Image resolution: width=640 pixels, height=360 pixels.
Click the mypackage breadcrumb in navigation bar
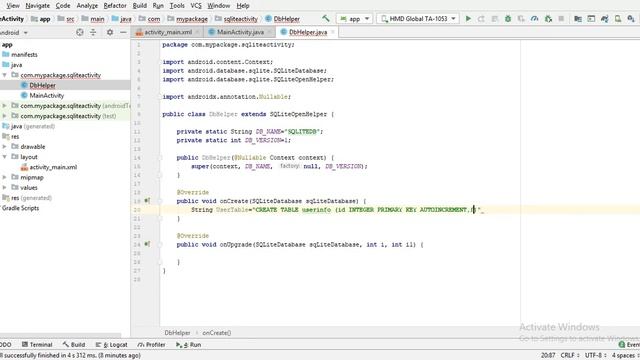[x=192, y=19]
